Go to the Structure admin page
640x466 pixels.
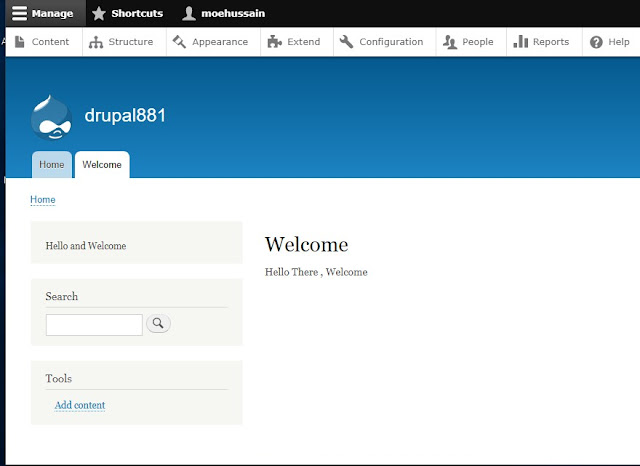(x=124, y=42)
